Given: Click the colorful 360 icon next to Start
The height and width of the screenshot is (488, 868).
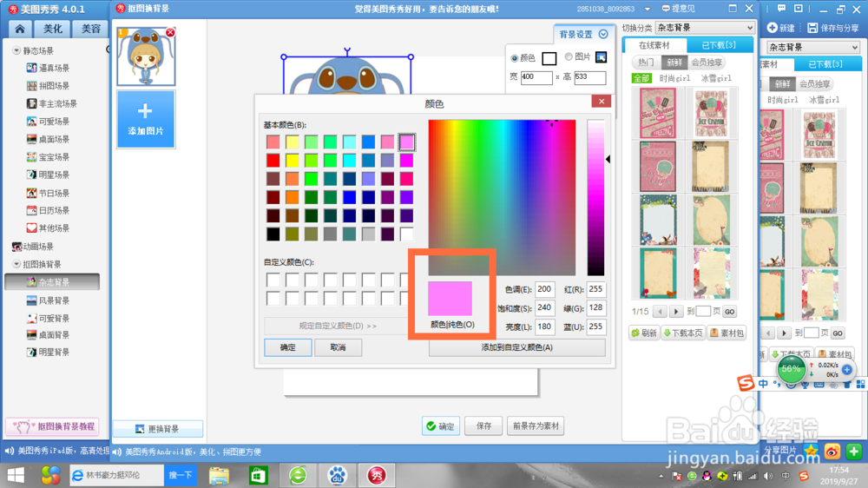Looking at the screenshot, I should pyautogui.click(x=50, y=475).
